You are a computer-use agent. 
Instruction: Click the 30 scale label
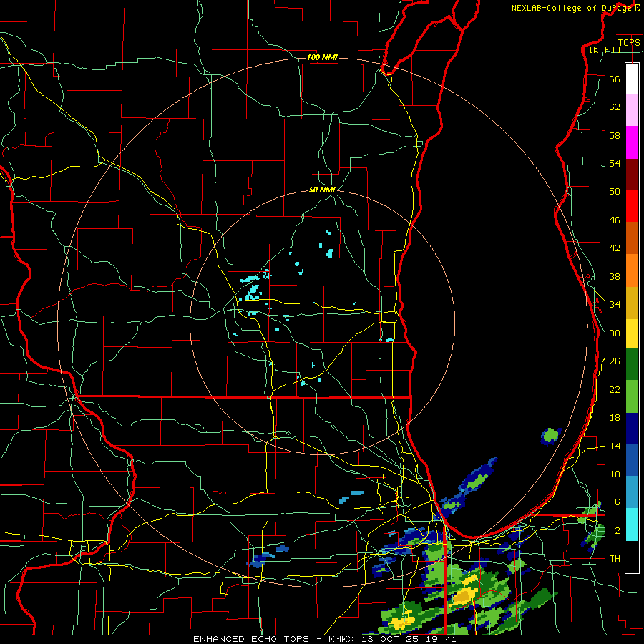[x=615, y=333]
